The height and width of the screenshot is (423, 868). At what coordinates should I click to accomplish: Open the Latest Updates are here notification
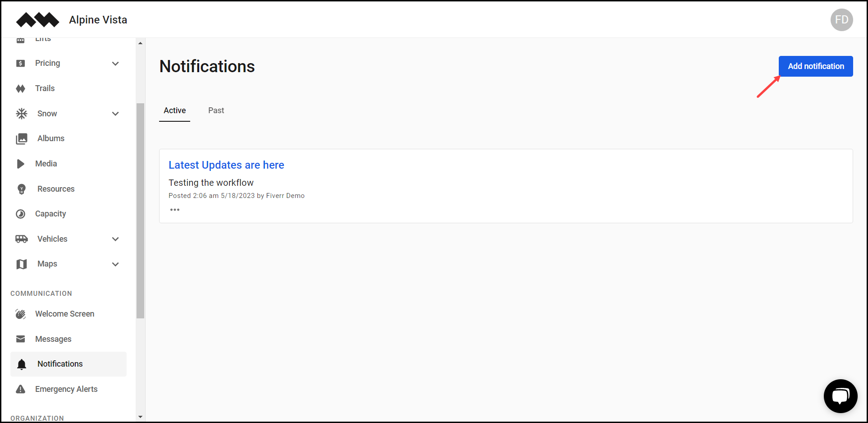click(226, 165)
